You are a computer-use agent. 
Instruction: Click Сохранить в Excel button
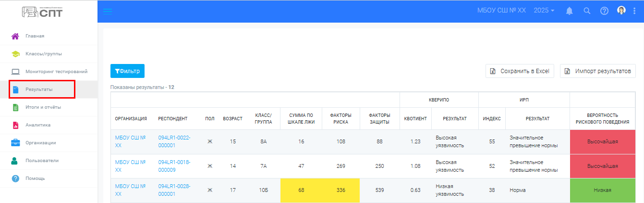click(x=520, y=71)
